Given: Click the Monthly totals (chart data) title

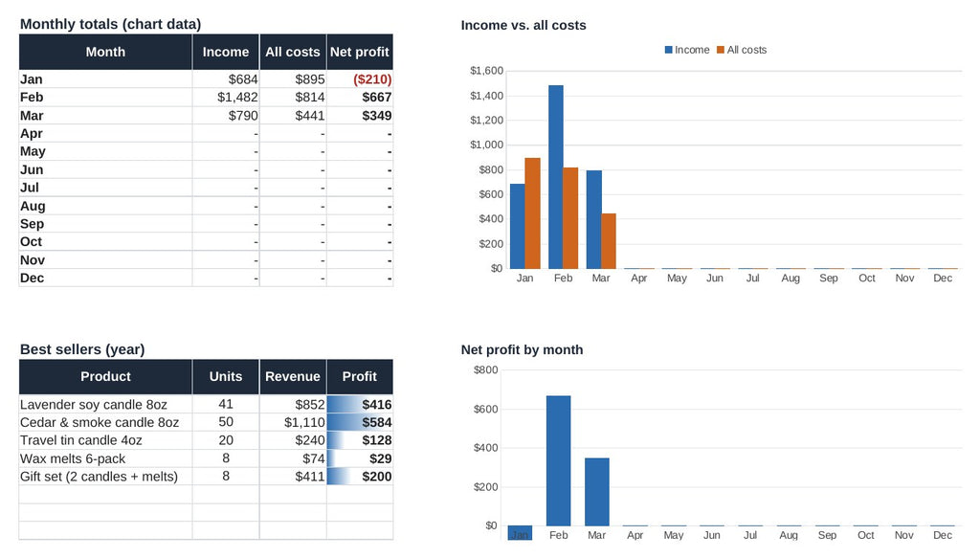Looking at the screenshot, I should 111,24.
